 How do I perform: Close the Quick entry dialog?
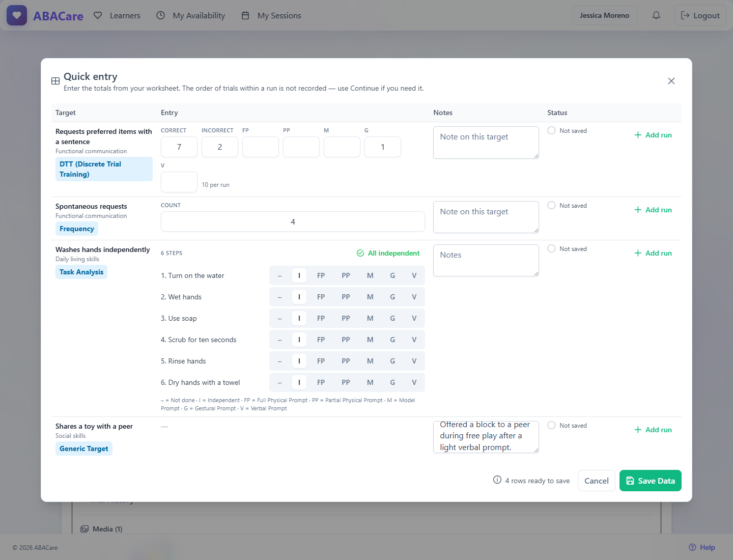click(x=671, y=81)
